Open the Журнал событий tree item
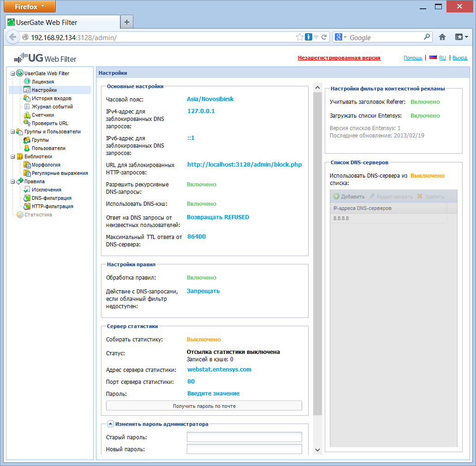This screenshot has height=466, width=476. coord(52,107)
